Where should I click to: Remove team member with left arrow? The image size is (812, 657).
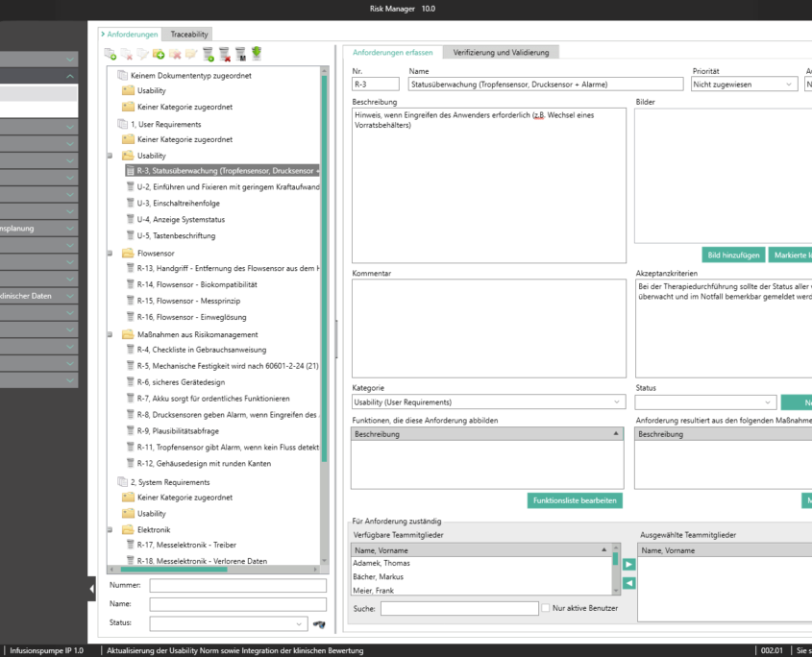(628, 583)
